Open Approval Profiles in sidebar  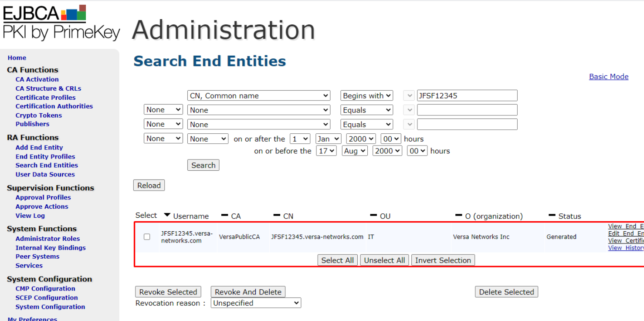pyautogui.click(x=43, y=198)
